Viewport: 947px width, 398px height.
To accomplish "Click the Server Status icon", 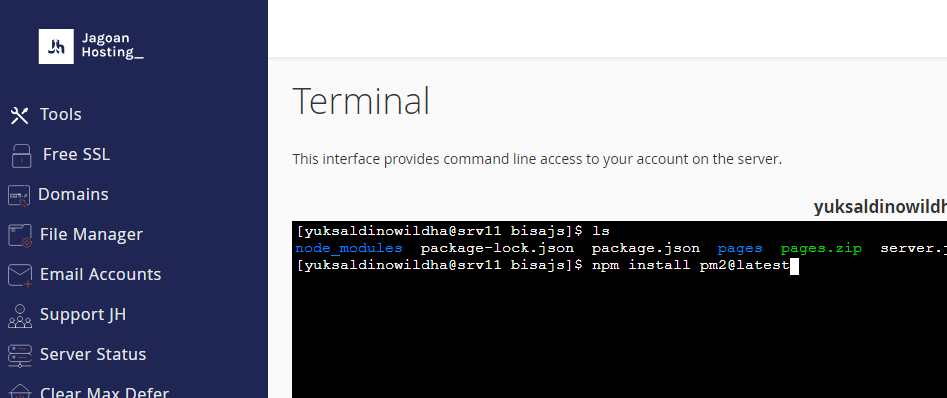I will pos(20,355).
